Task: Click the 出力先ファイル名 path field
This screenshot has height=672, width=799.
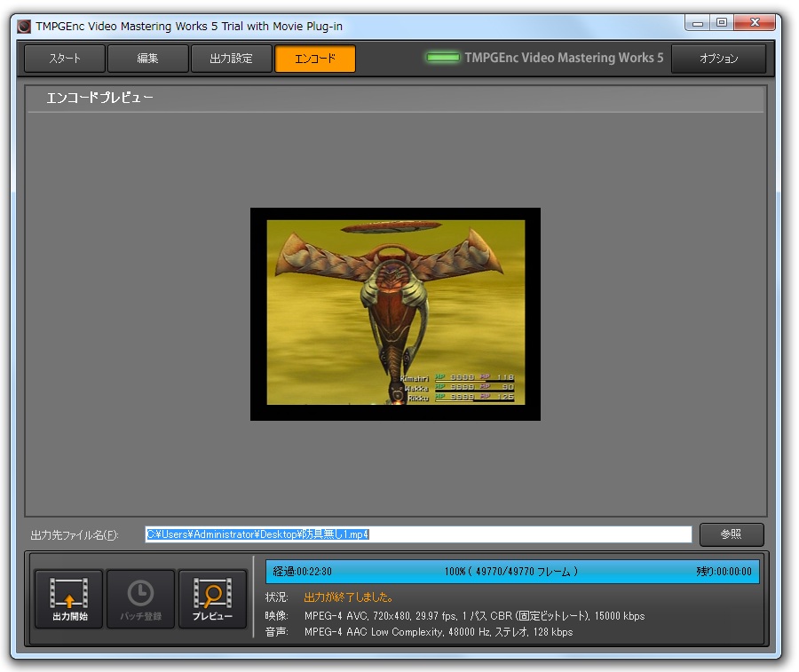Action: [x=417, y=534]
